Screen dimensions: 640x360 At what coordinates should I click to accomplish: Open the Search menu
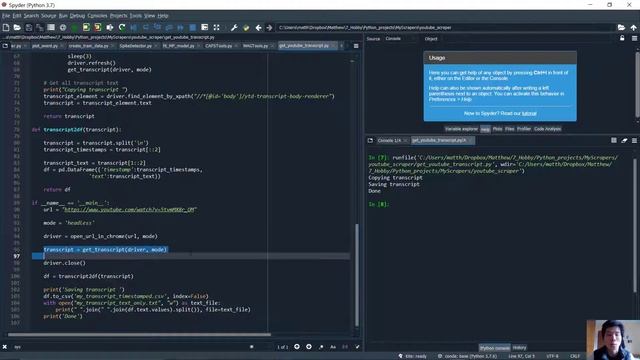31,16
